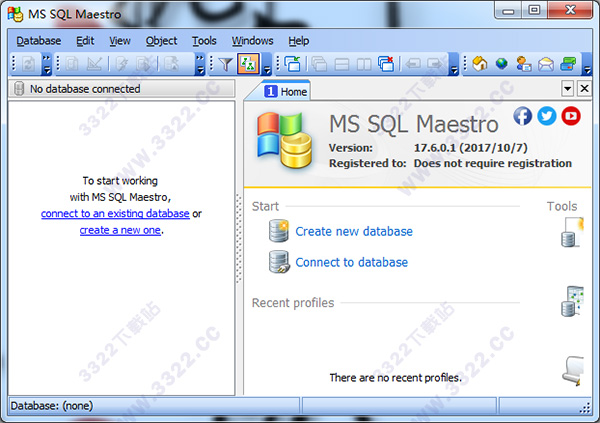Click the Connect to database cylinder icon
Image resolution: width=600 pixels, height=423 pixels.
[x=279, y=262]
